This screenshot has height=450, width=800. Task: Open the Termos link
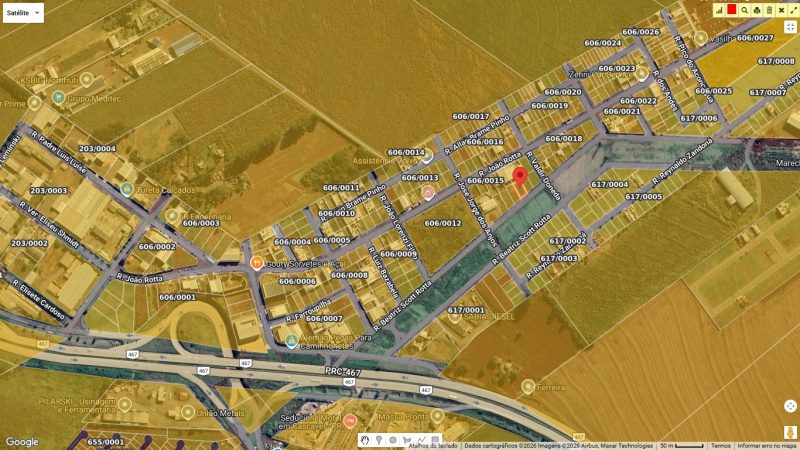720,445
